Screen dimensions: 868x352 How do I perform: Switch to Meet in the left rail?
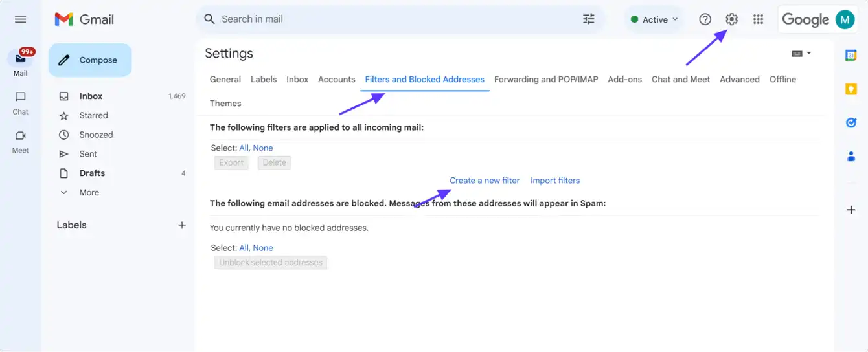[20, 142]
